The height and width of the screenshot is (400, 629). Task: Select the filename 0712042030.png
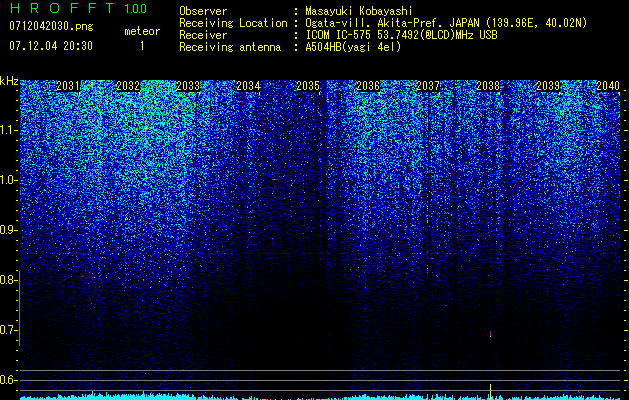pos(51,26)
